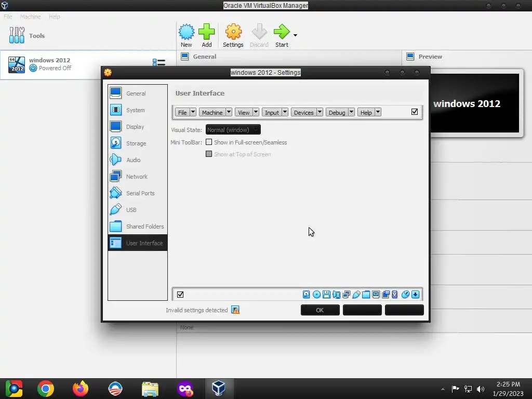Click the hard disk status bar indicator

[x=307, y=295]
